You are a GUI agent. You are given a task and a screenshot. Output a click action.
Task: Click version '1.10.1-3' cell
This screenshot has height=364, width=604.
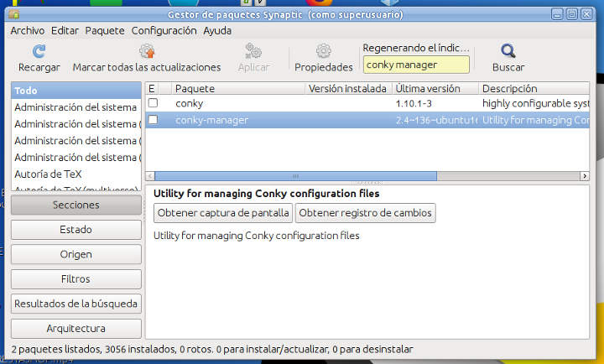414,103
